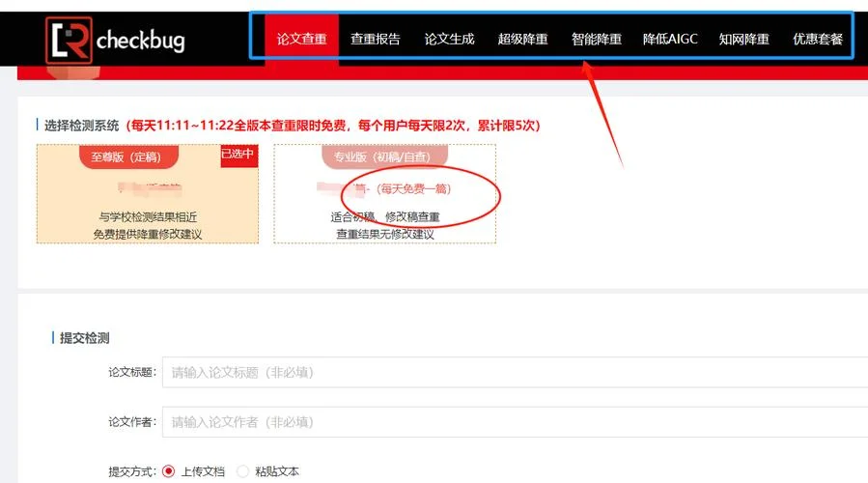The height and width of the screenshot is (483, 868).
Task: Click the 每天免费一篇 text
Action: tap(413, 189)
